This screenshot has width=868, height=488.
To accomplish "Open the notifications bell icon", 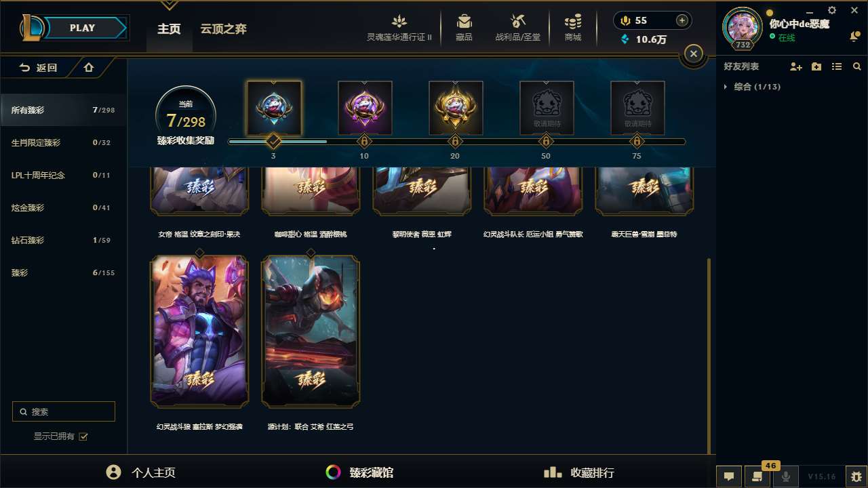I will [854, 37].
